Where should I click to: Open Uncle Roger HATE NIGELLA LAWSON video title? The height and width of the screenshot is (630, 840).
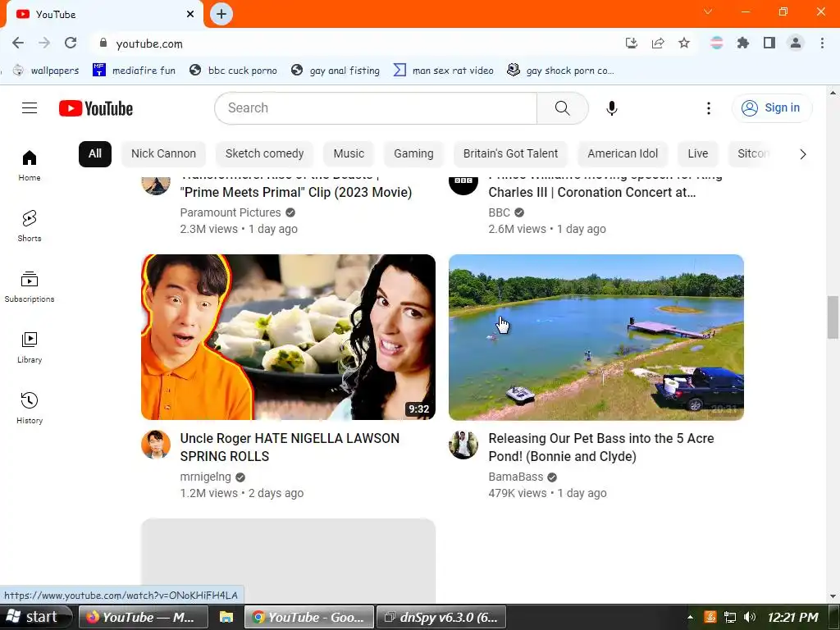click(x=290, y=447)
